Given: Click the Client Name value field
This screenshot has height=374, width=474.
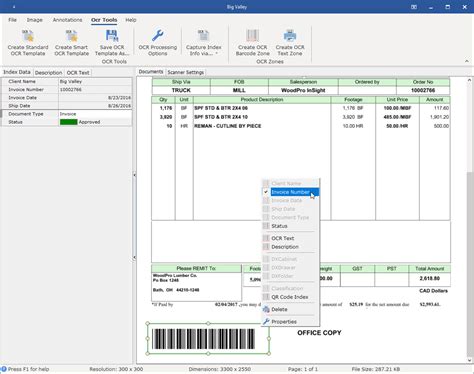Looking at the screenshot, I should tap(95, 81).
